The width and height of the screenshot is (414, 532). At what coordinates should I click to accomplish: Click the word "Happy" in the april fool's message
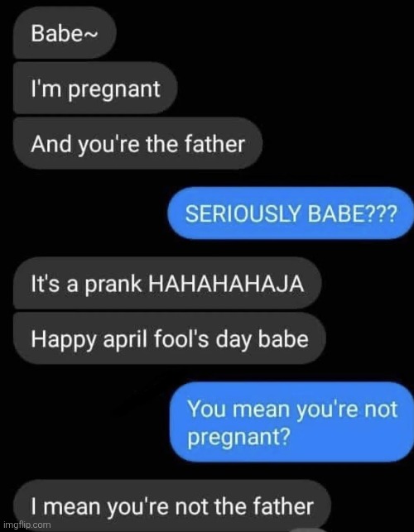pos(64,339)
